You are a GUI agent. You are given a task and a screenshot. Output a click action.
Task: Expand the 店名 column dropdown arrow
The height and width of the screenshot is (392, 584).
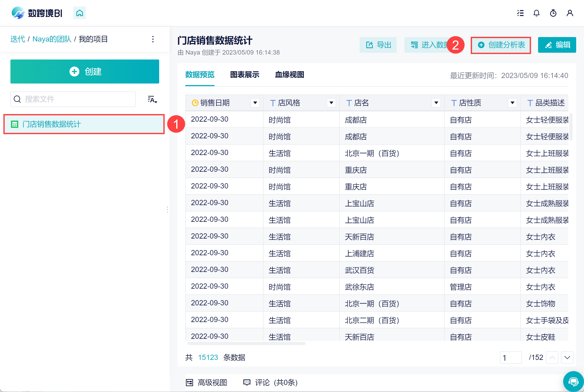(x=436, y=103)
